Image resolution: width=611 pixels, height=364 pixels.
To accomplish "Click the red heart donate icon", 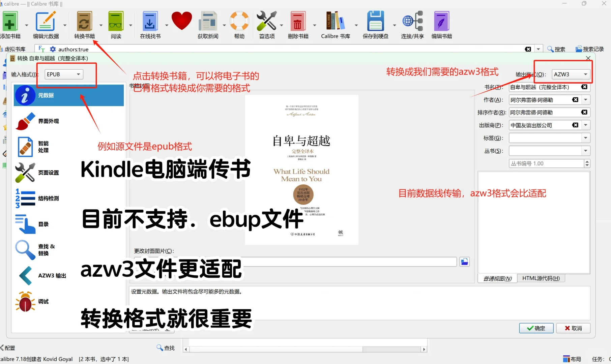I will (x=182, y=21).
